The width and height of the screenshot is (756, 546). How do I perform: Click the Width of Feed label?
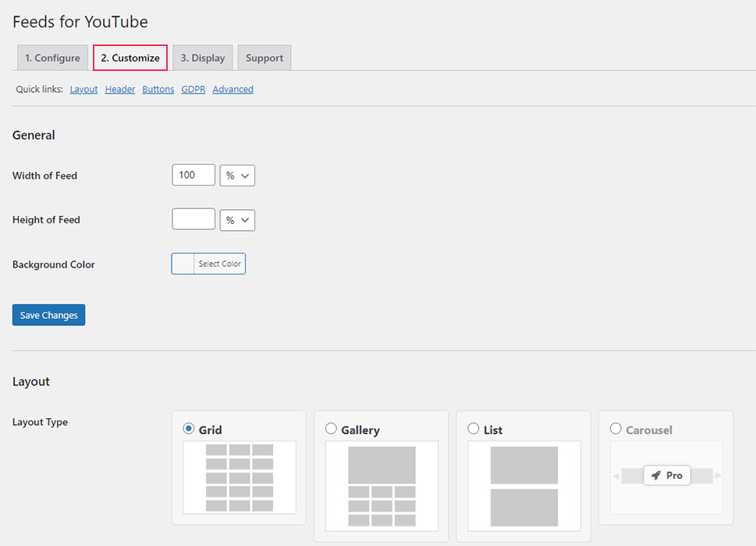[x=44, y=175]
